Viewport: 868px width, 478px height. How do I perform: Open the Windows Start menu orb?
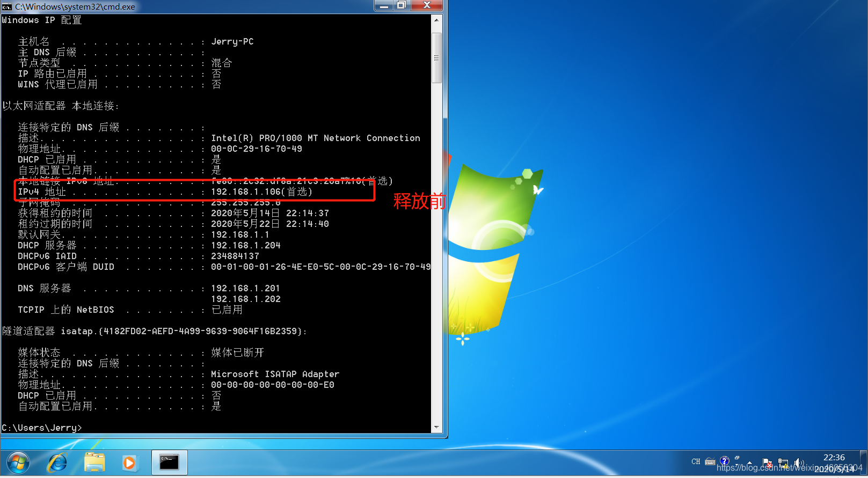click(x=18, y=462)
